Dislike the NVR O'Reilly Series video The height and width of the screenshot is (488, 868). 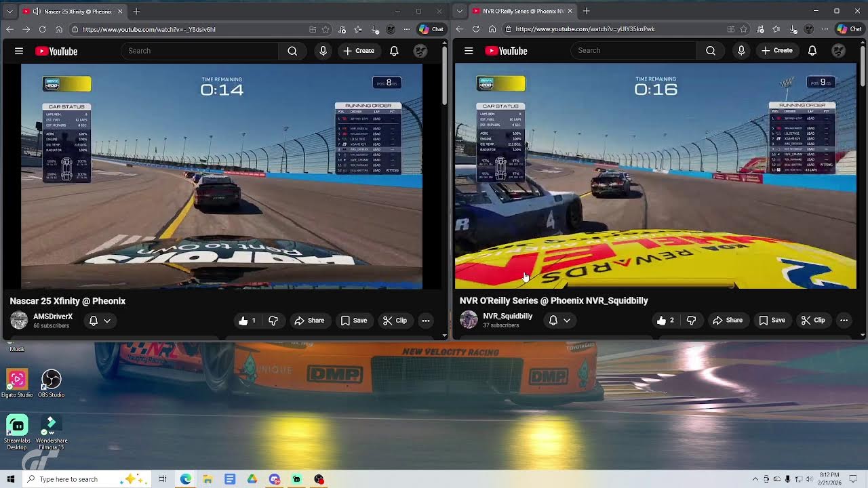coord(692,321)
